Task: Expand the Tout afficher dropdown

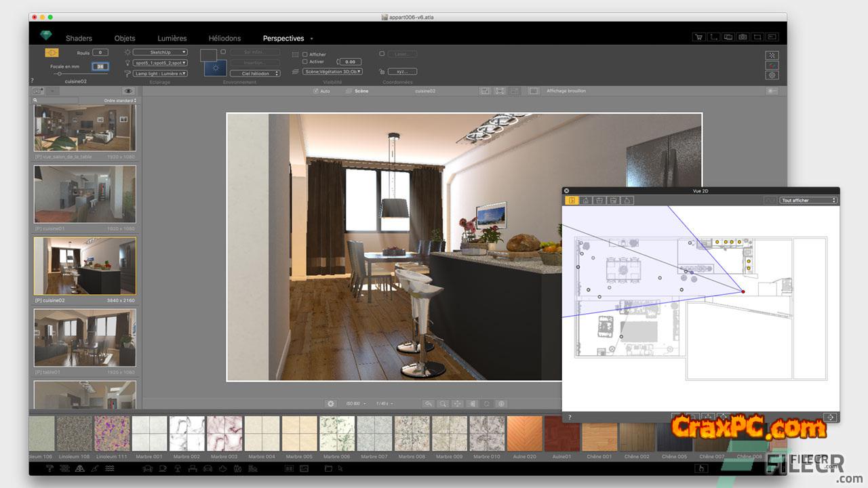Action: pyautogui.click(x=808, y=201)
